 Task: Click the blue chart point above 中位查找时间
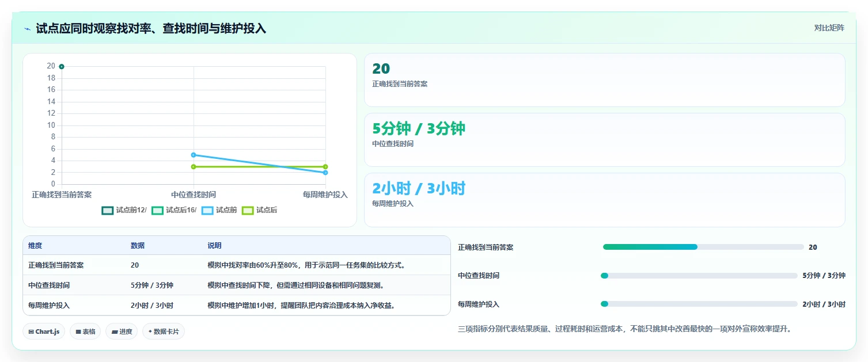[194, 155]
